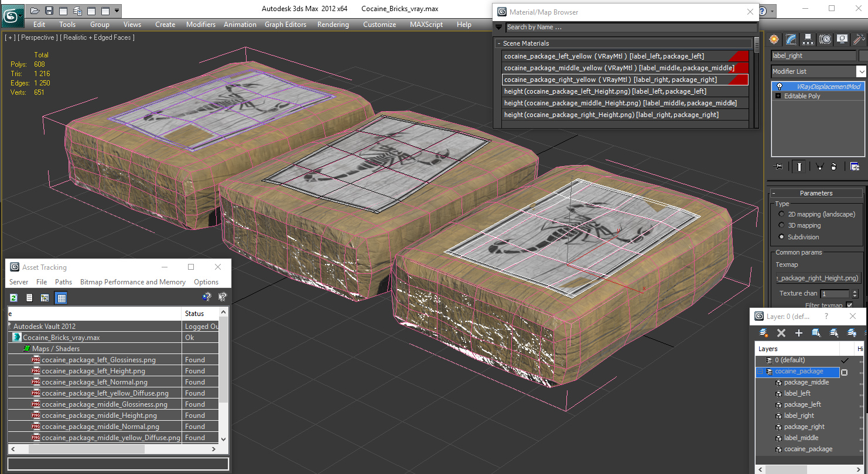This screenshot has width=868, height=474.
Task: Select cocaine_package_left_Normal.png in Asset Tracking
Action: pyautogui.click(x=94, y=382)
